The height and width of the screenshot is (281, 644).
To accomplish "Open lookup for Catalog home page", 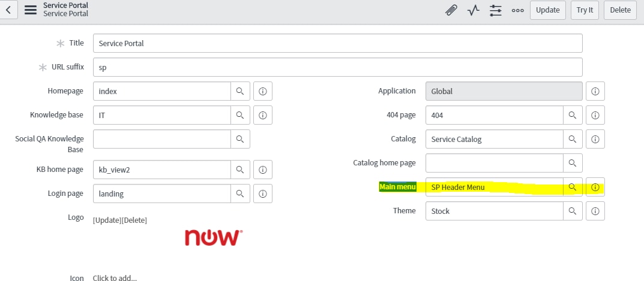I will click(573, 163).
